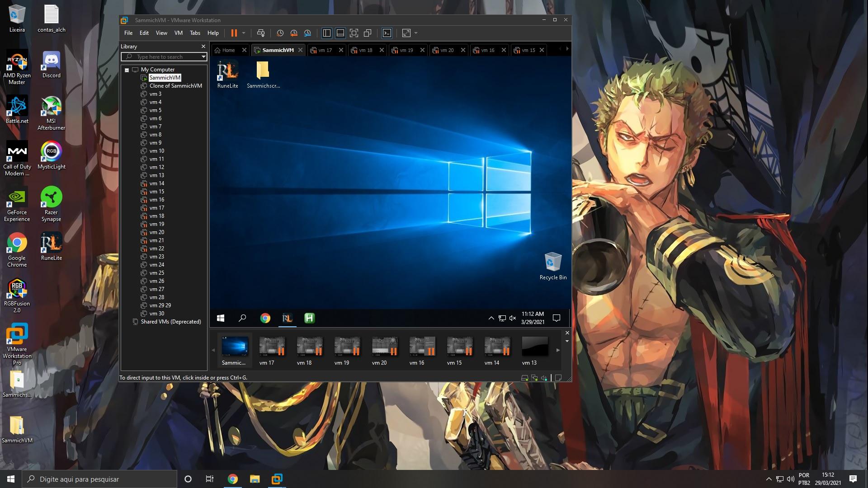Open the View menu

[x=161, y=33]
